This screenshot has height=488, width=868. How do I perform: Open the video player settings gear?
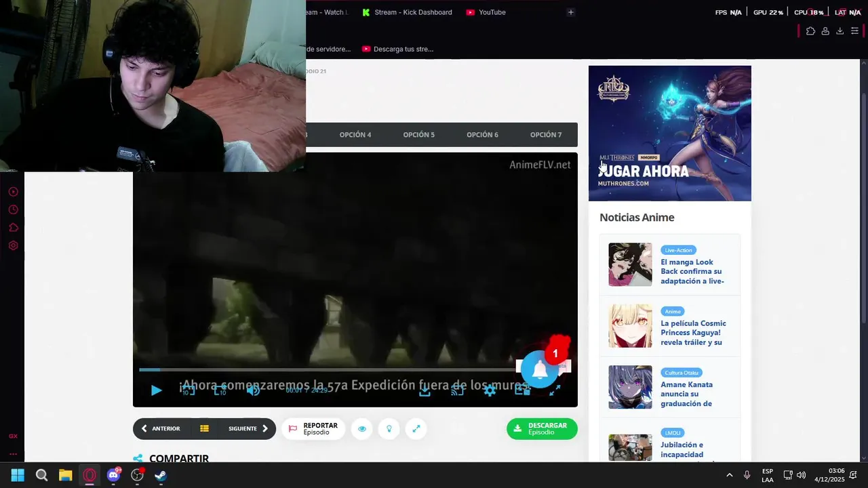pos(490,390)
